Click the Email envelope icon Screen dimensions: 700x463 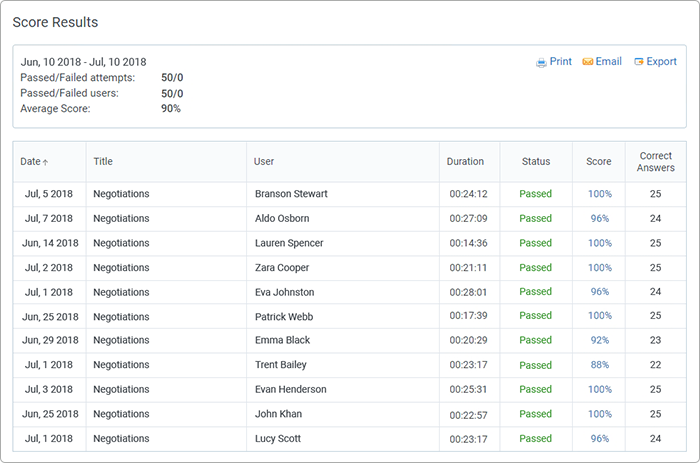[x=588, y=62]
